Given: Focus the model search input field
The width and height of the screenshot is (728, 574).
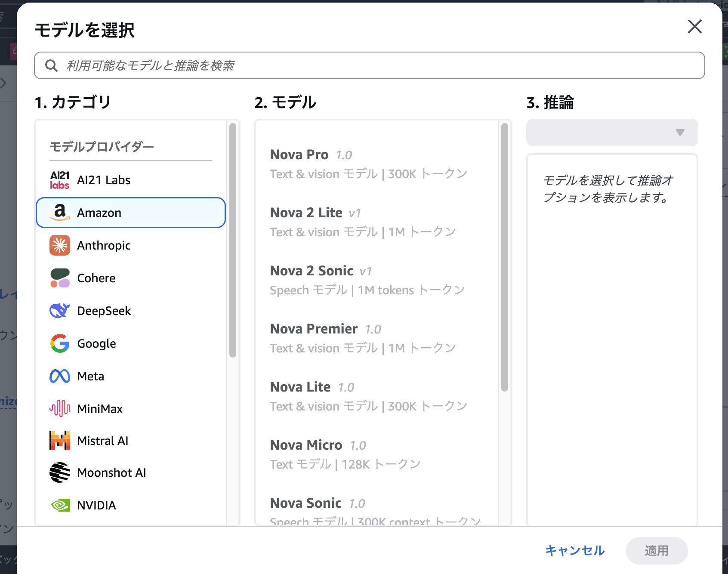Looking at the screenshot, I should pos(369,65).
